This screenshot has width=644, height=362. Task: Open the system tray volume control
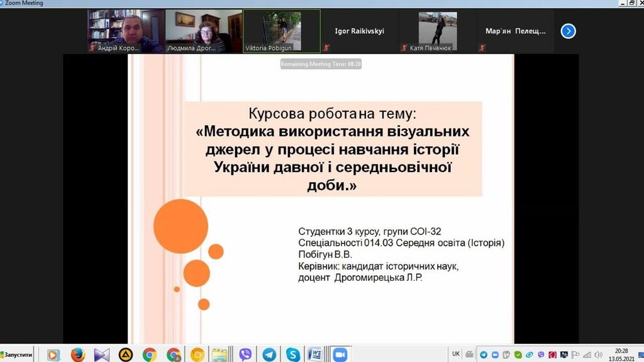[599, 354]
